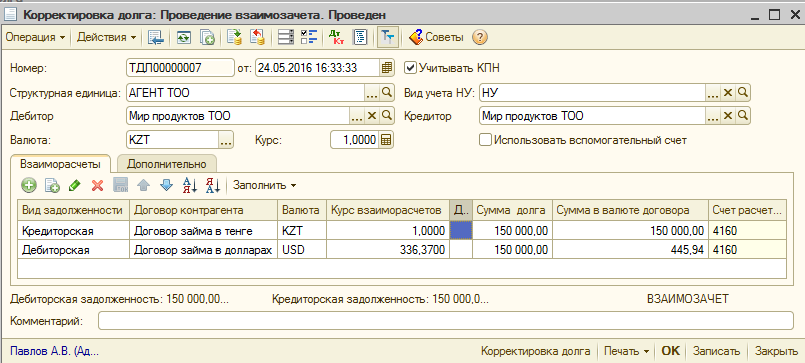Click the copy-document icon with green plus
805x363 pixels.
pyautogui.click(x=207, y=37)
